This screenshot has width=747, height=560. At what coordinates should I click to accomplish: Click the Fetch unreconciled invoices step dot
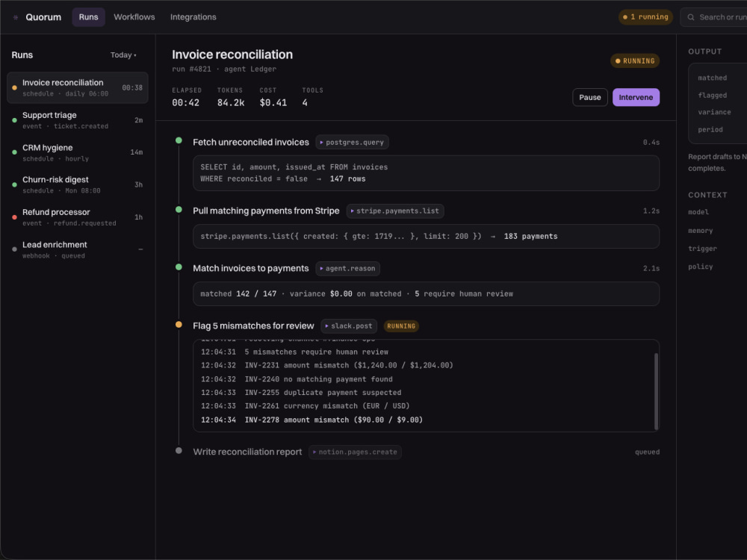(x=179, y=140)
